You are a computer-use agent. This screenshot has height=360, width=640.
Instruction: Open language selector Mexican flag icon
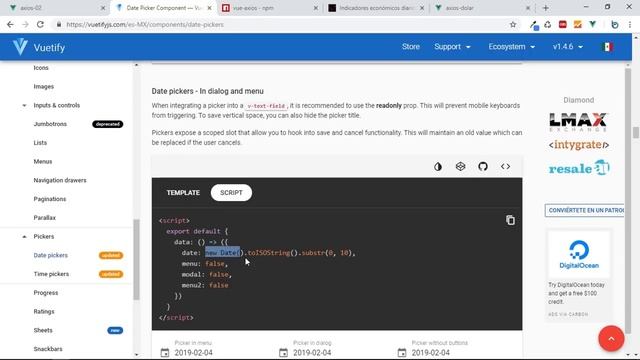(608, 47)
